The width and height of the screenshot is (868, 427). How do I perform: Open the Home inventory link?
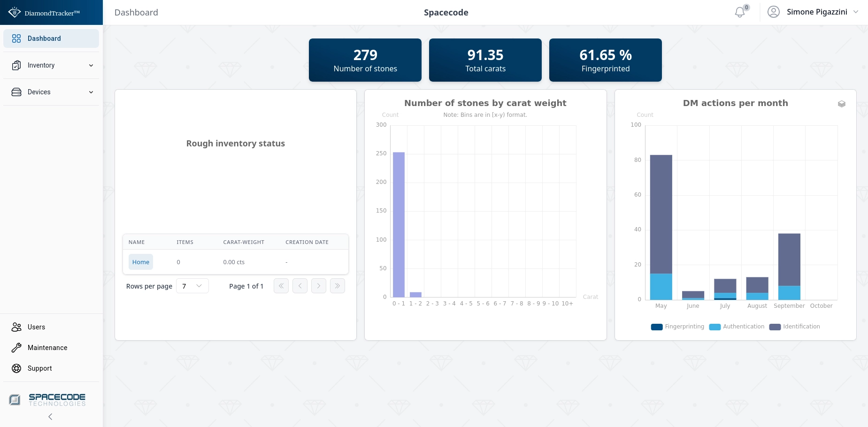click(x=141, y=262)
